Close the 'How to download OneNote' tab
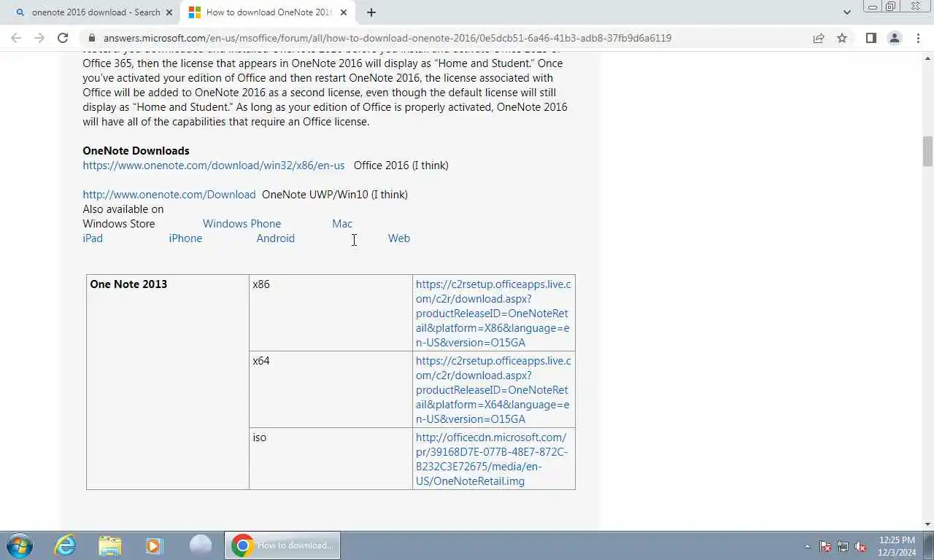 (x=344, y=12)
